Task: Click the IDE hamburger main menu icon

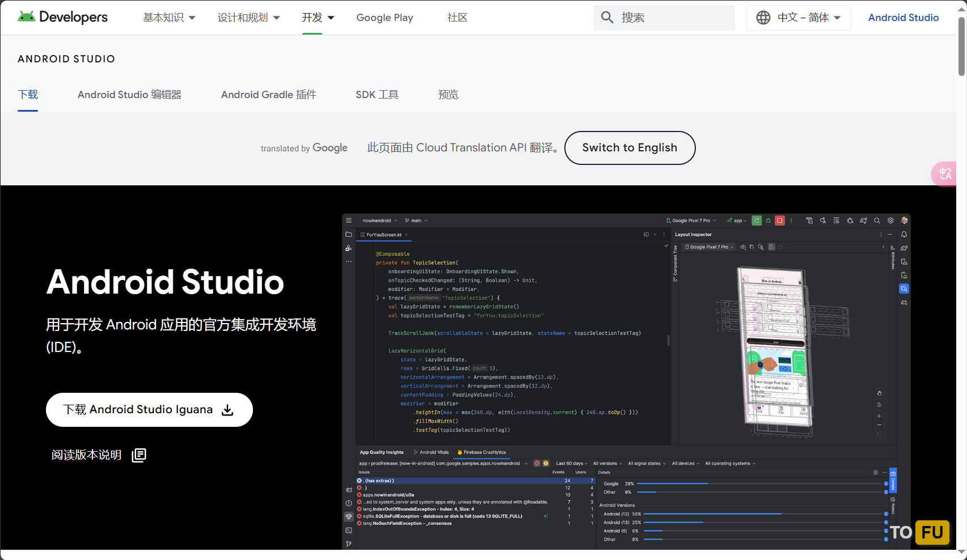Action: [349, 220]
